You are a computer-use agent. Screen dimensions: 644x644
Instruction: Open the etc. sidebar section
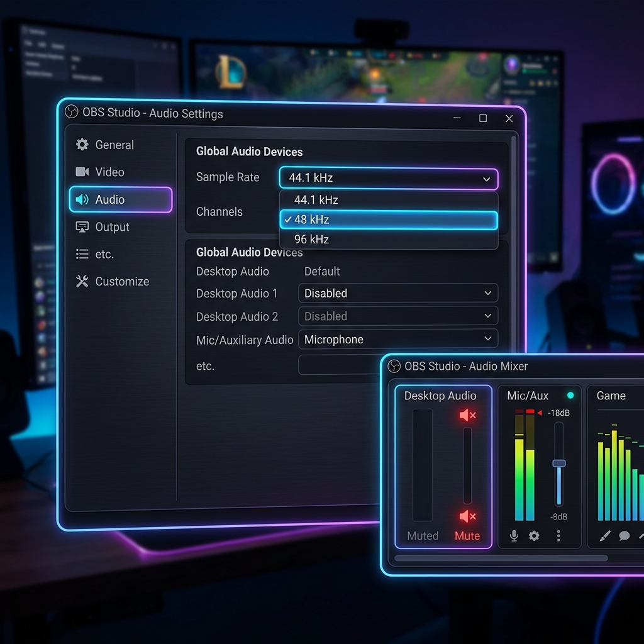pyautogui.click(x=120, y=254)
